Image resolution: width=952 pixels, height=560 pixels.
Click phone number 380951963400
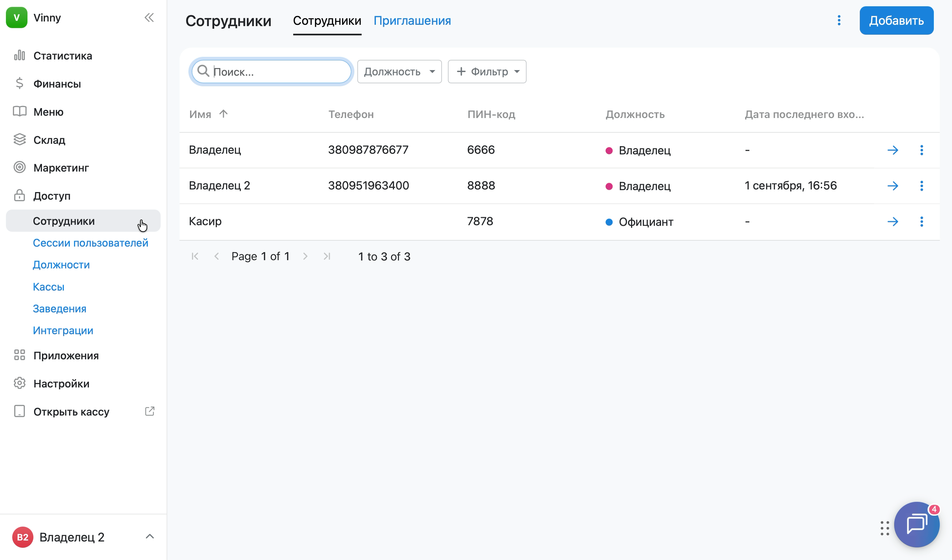368,185
